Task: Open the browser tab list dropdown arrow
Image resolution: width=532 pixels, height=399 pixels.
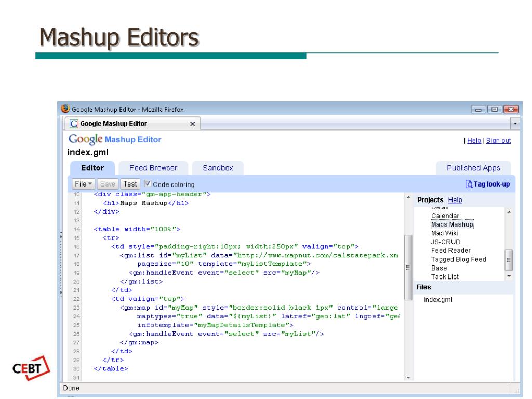Action: point(515,124)
